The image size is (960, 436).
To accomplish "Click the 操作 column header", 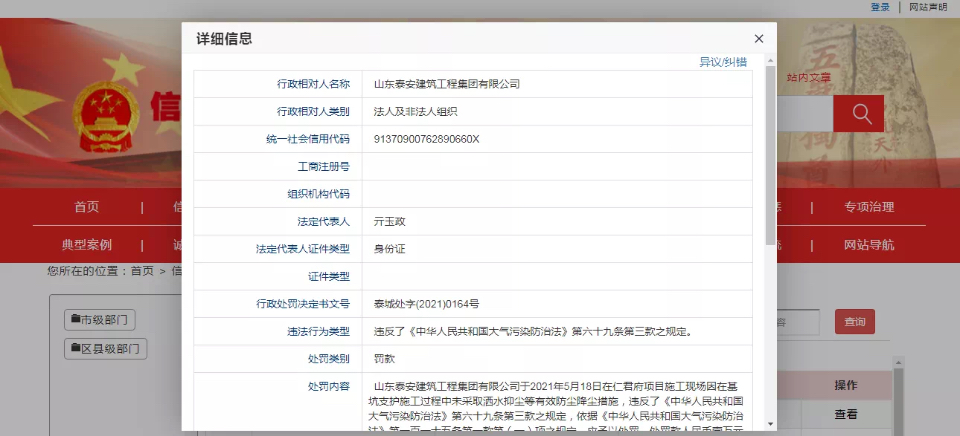I will tap(846, 385).
